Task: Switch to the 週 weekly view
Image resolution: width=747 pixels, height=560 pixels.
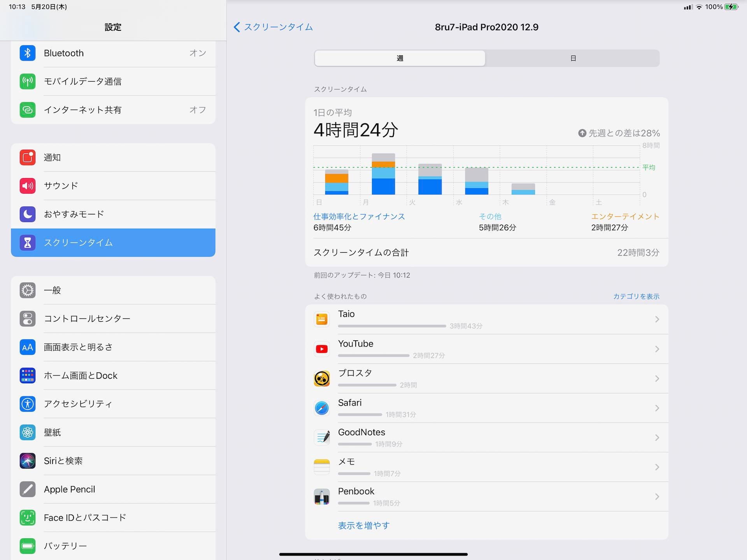Action: click(x=400, y=58)
